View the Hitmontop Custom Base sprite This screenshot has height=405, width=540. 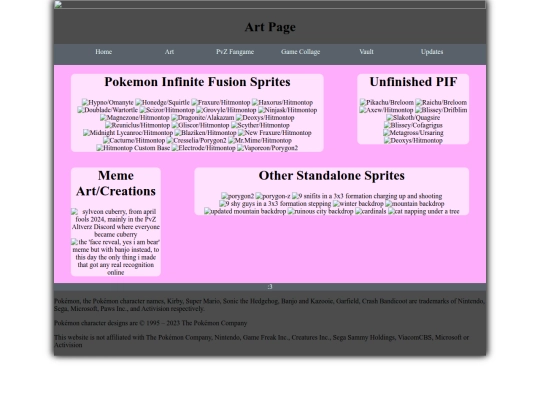[133, 148]
